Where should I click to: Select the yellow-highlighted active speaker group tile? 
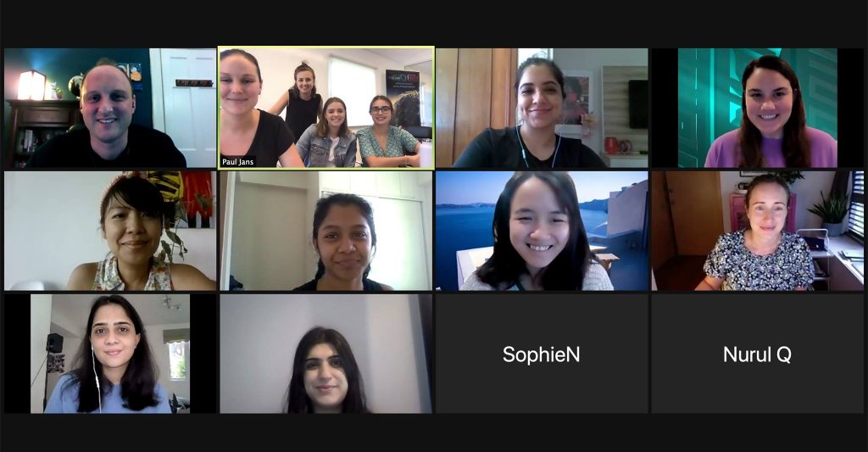click(x=326, y=108)
